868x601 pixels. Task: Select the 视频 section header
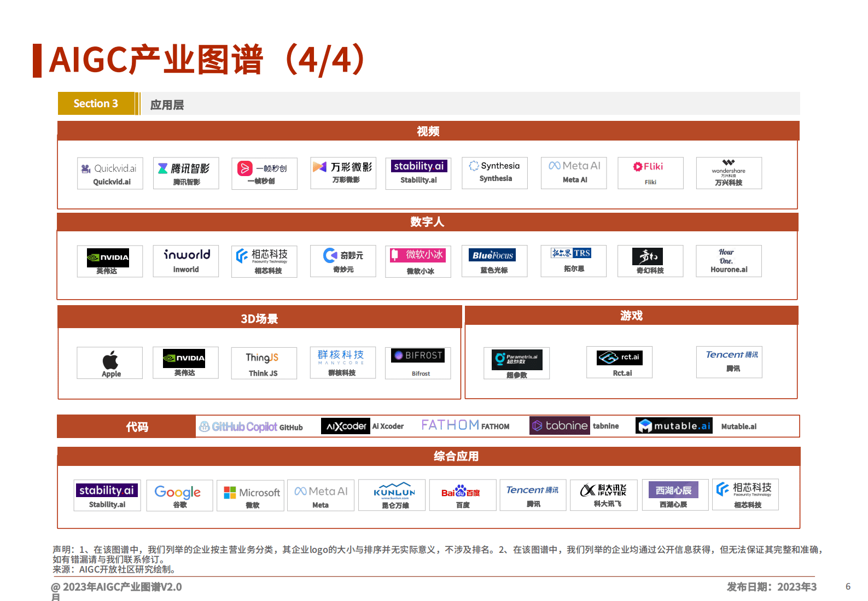pos(428,131)
